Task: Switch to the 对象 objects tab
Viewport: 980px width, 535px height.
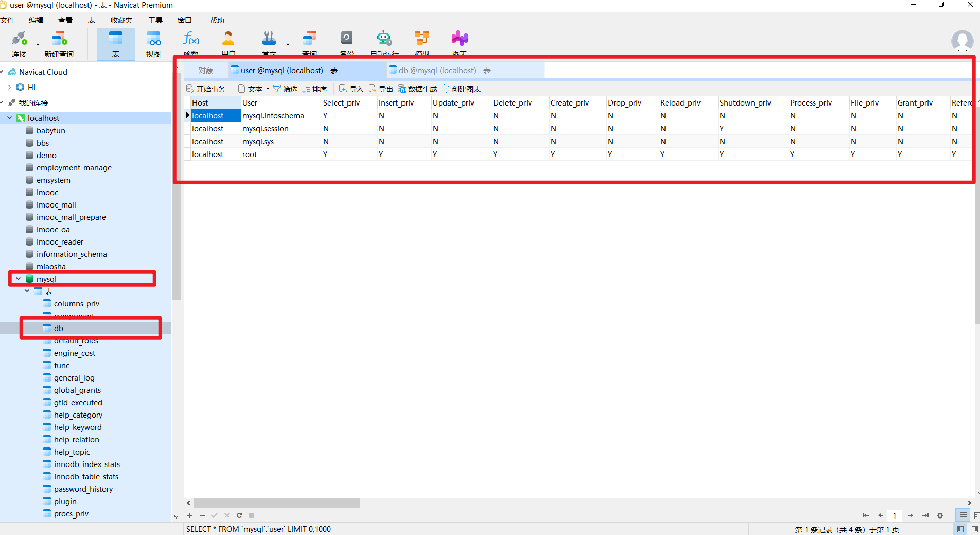Action: tap(206, 71)
